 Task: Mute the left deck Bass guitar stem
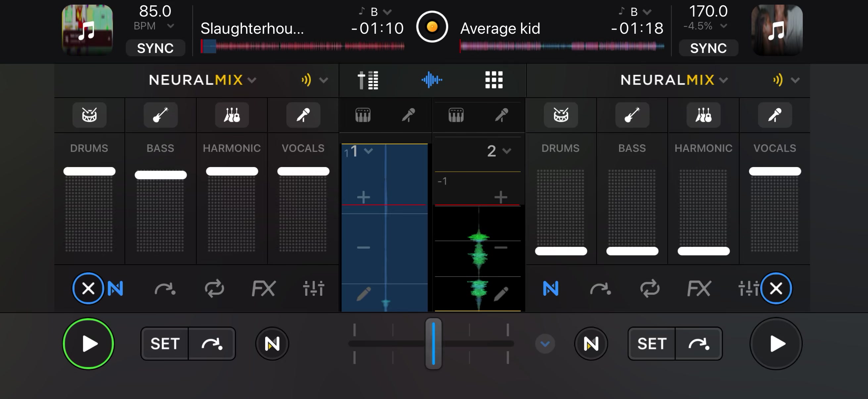click(160, 115)
